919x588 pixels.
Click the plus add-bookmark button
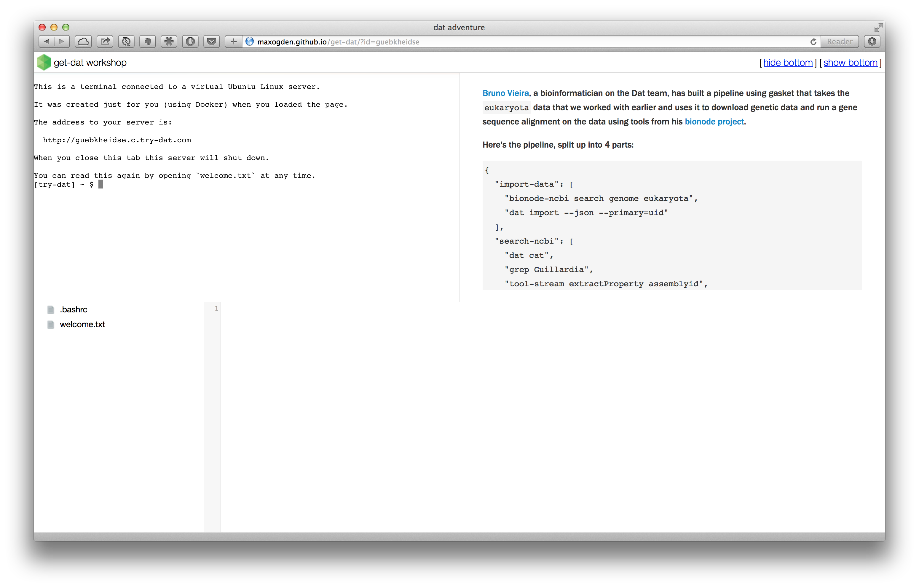point(233,41)
